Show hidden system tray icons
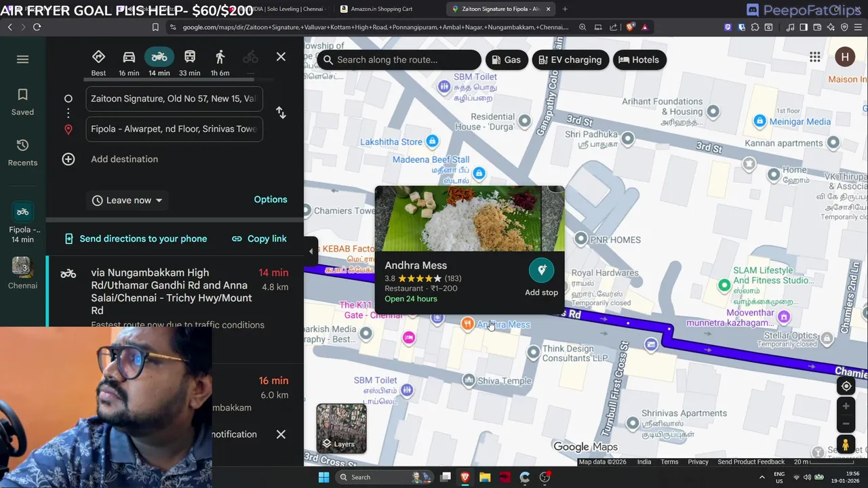This screenshot has width=868, height=488. point(762,477)
